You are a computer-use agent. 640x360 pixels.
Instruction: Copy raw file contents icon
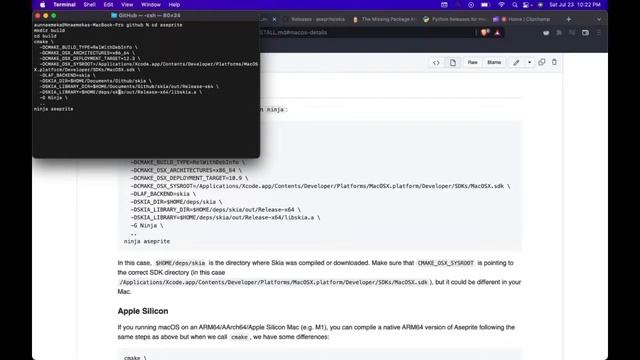pos(542,62)
